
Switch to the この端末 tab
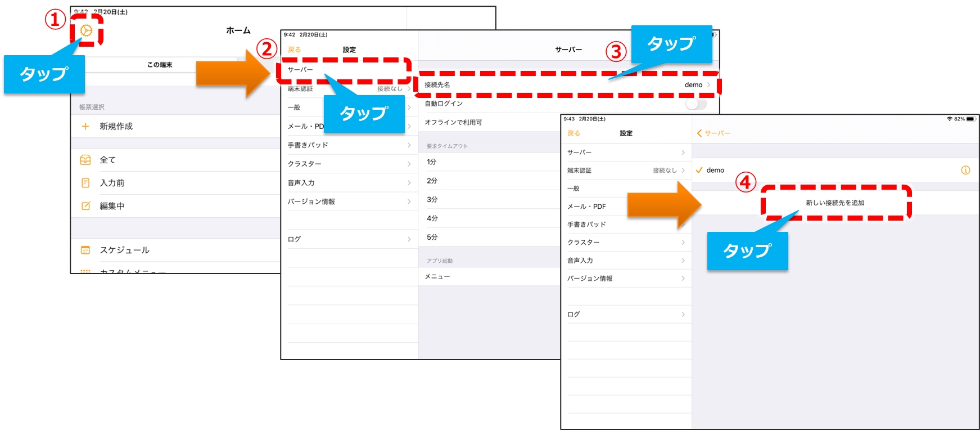click(x=160, y=65)
